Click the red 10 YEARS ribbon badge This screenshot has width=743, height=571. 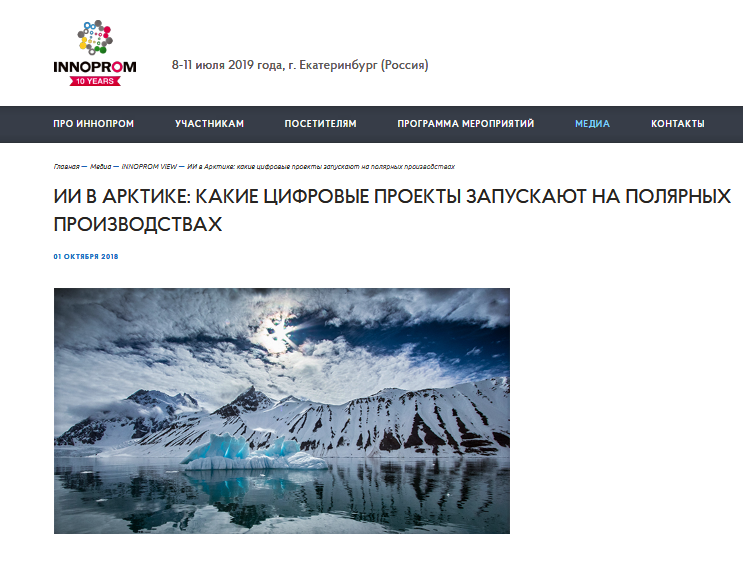pos(95,81)
